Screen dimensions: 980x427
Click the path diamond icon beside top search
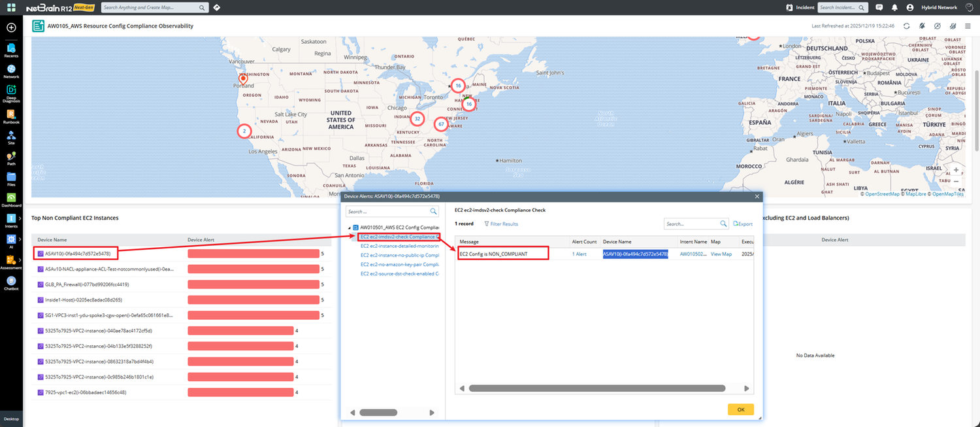(x=217, y=7)
